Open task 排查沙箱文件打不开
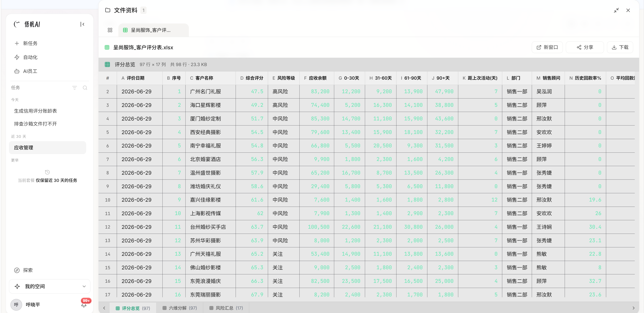644x313 pixels. click(x=35, y=124)
